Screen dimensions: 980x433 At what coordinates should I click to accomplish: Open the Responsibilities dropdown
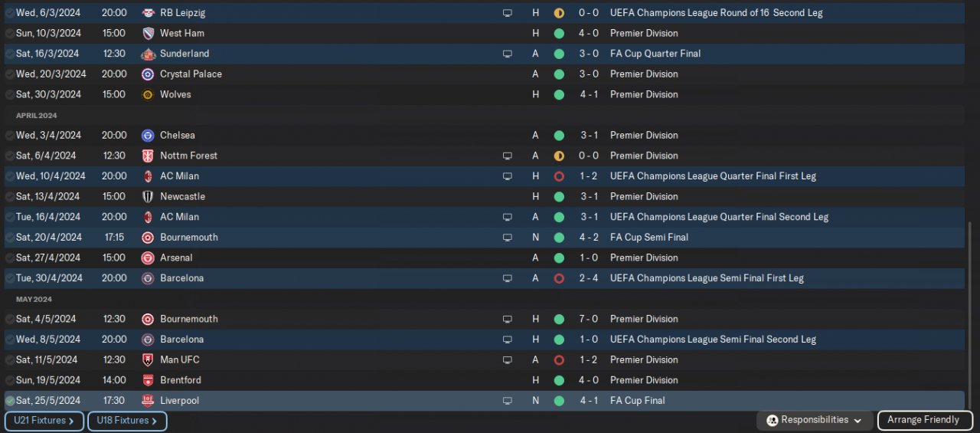815,420
